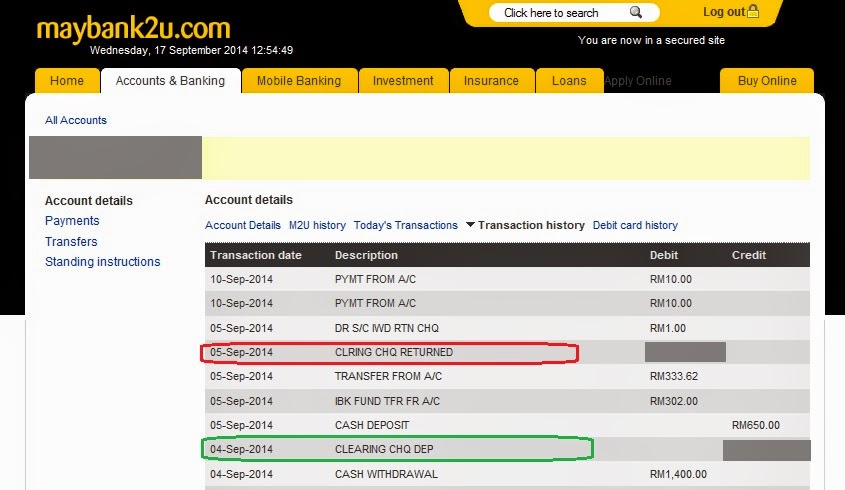845x490 pixels.
Task: Open the Buy Online tab
Action: click(767, 81)
